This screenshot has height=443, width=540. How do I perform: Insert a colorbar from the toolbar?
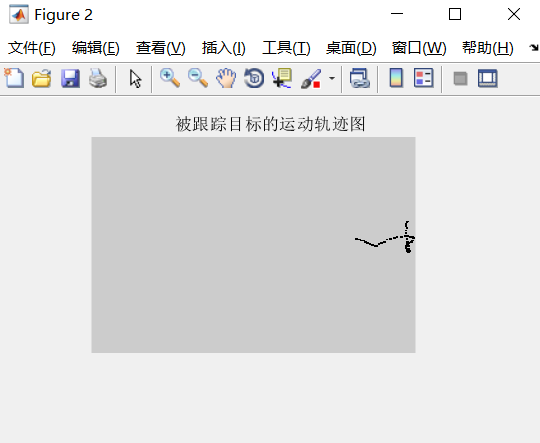(x=396, y=78)
